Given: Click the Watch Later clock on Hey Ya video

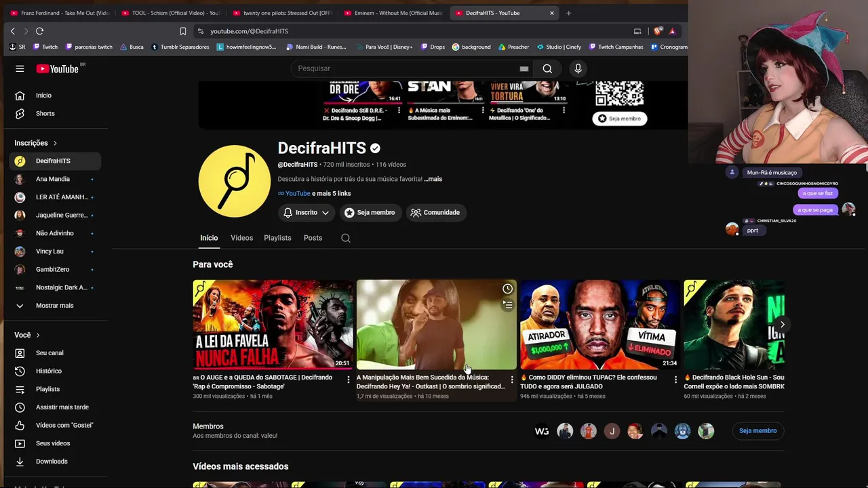Looking at the screenshot, I should pos(507,289).
